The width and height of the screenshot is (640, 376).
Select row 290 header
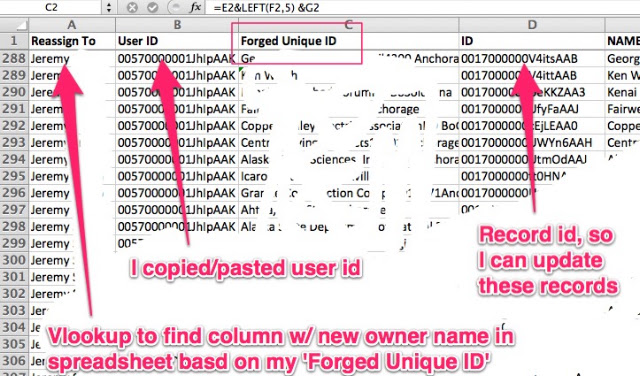14,92
